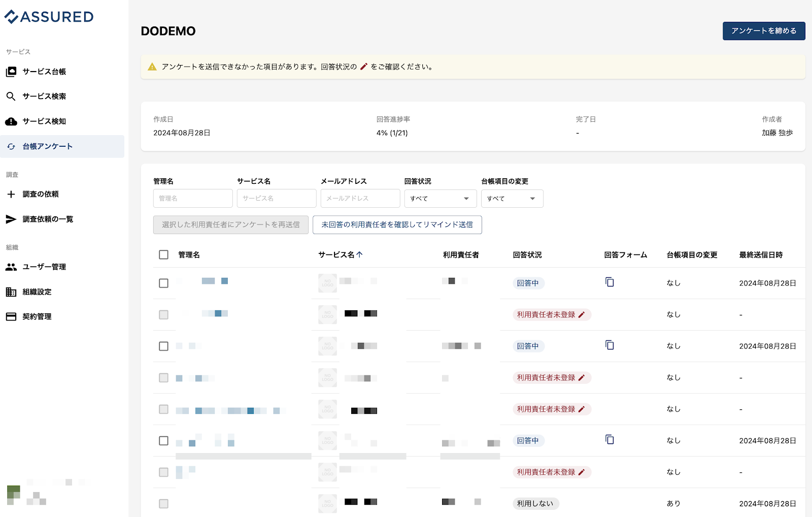
Task: Click the 利用責任者 column header
Action: tap(461, 255)
